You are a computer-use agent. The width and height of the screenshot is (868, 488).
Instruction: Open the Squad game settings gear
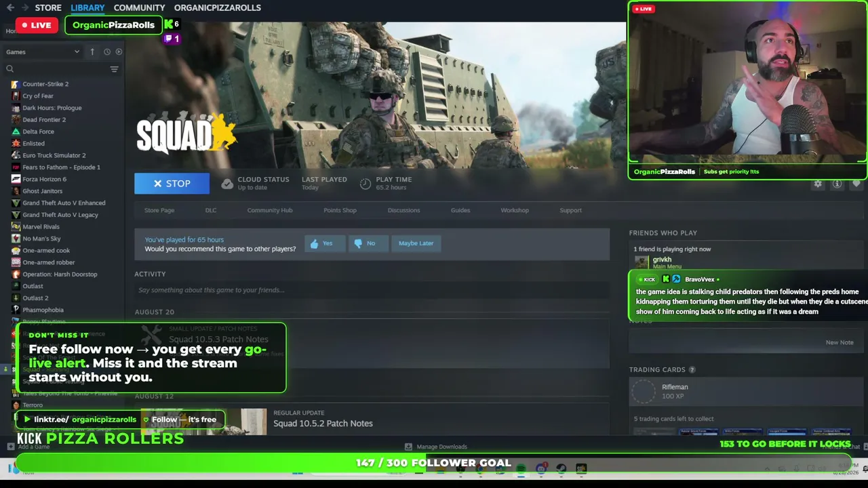tap(818, 184)
